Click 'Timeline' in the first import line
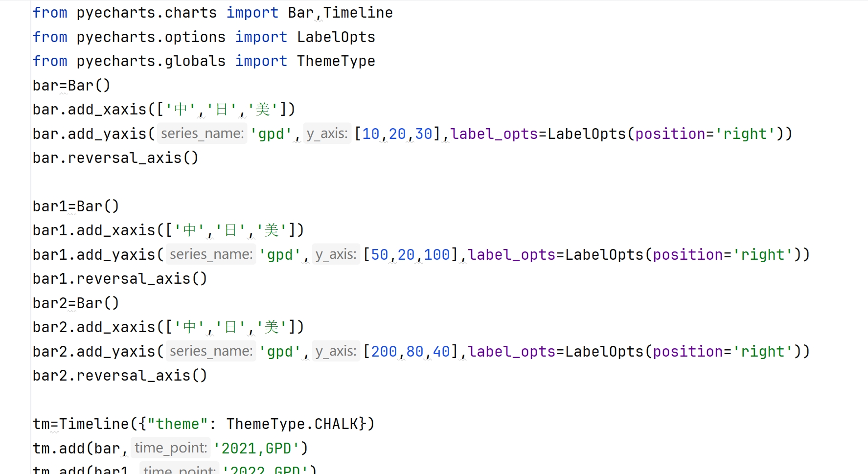 point(358,13)
